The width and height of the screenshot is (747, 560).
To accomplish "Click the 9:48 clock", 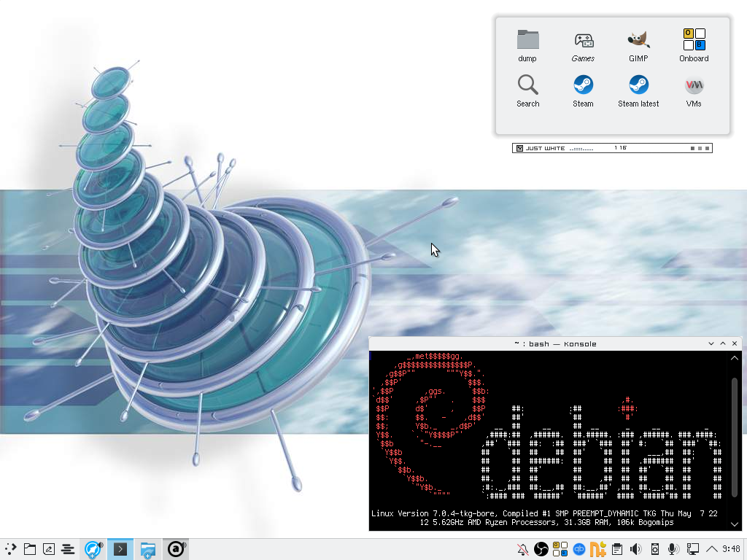I will [x=731, y=548].
